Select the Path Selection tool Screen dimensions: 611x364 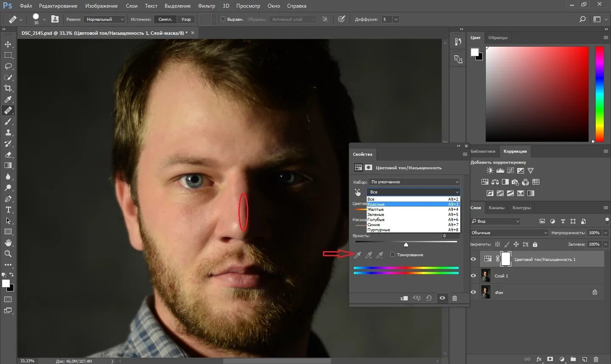(x=8, y=221)
